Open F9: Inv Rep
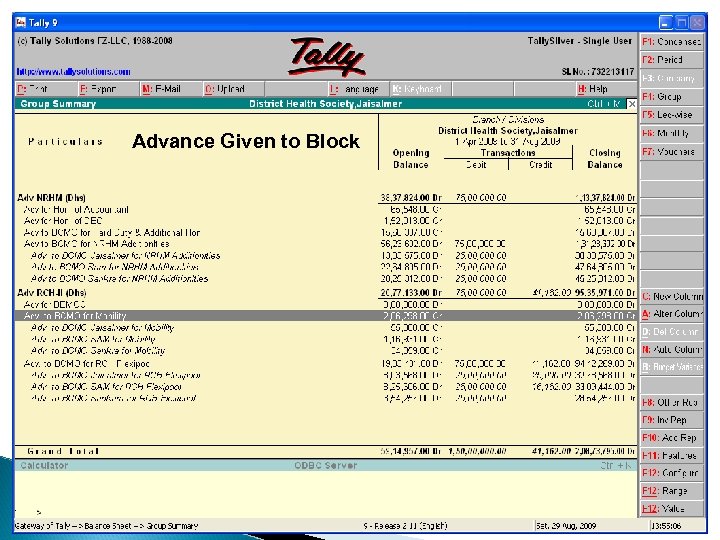The width and height of the screenshot is (720, 540). [671, 420]
